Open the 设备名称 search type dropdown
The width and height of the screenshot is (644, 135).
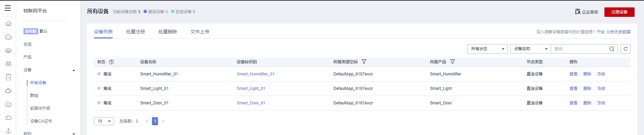530,49
